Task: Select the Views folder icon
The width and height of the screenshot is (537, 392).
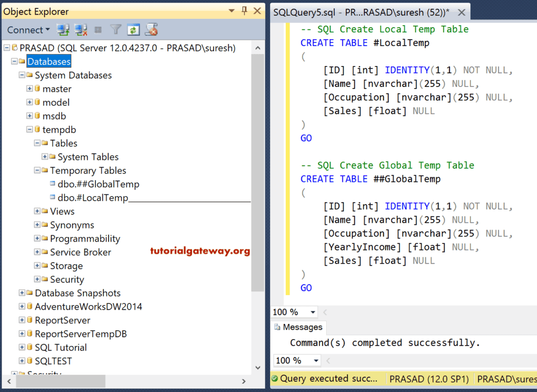Action: [45, 211]
